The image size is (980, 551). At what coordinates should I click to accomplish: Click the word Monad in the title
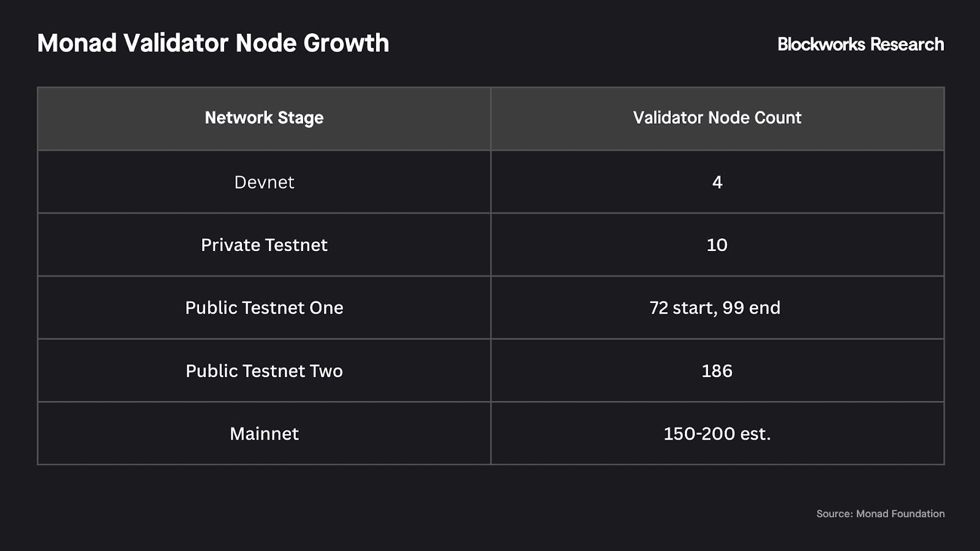tap(77, 43)
